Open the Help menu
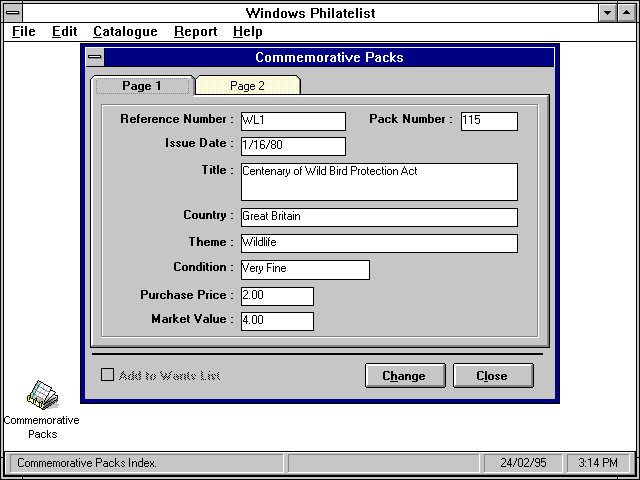The width and height of the screenshot is (640, 480). click(247, 32)
